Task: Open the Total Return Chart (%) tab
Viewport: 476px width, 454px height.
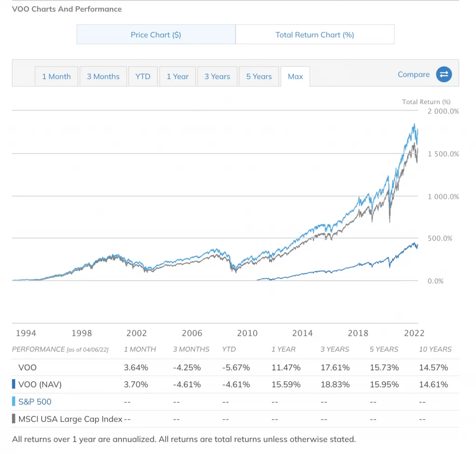Action: pos(315,35)
